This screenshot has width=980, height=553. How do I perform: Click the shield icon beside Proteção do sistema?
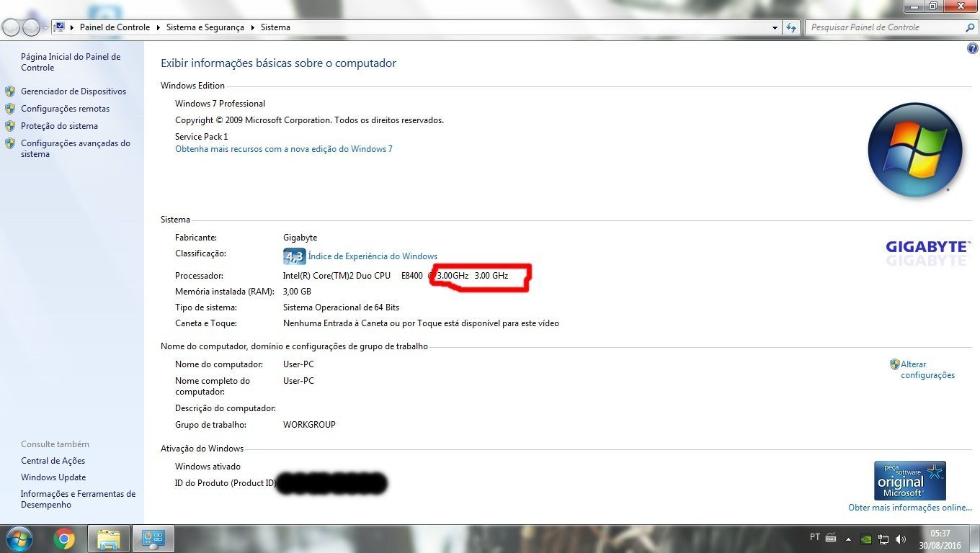pos(10,126)
